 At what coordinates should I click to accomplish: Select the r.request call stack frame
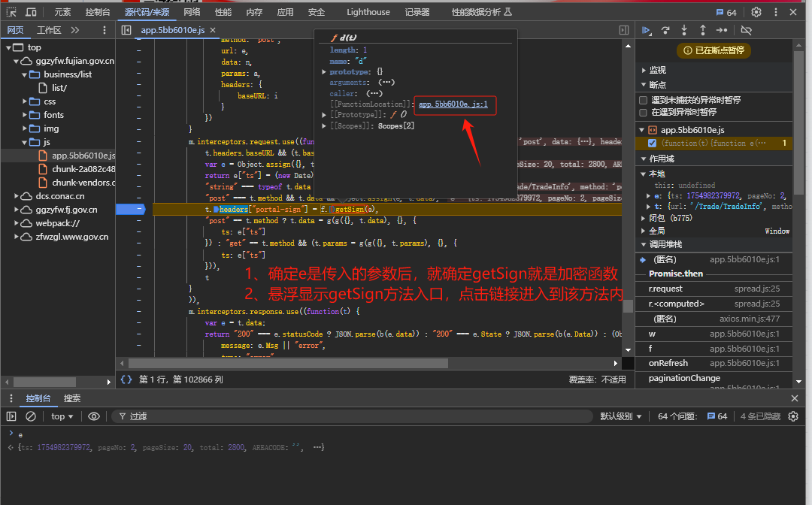pyautogui.click(x=714, y=289)
